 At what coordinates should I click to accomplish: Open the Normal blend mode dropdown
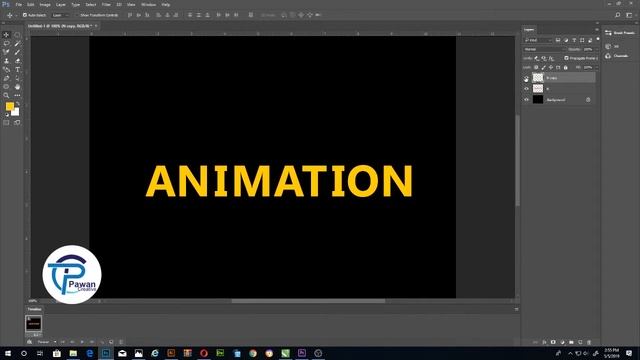coord(544,49)
